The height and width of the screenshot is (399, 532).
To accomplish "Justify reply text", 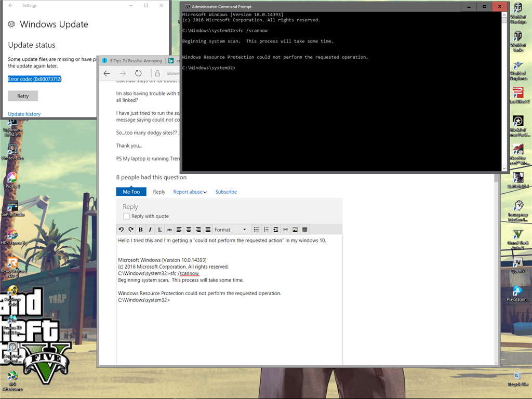I will 208,230.
